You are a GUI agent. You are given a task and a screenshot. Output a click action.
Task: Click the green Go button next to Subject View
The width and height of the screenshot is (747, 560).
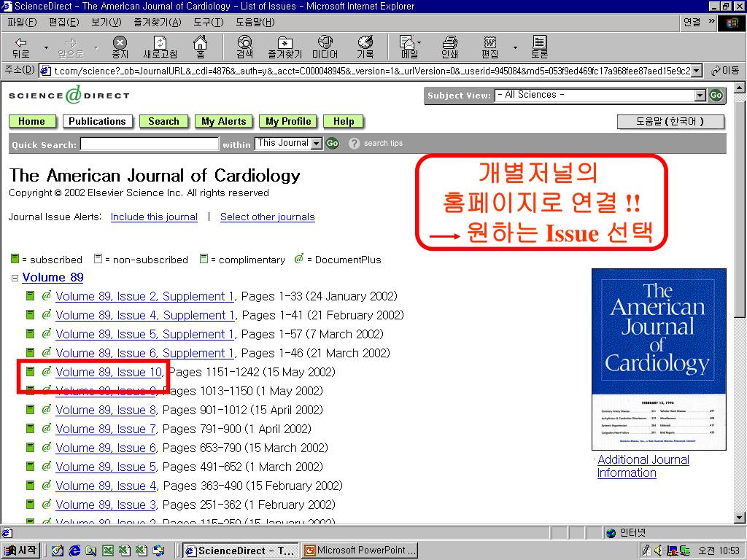[716, 96]
